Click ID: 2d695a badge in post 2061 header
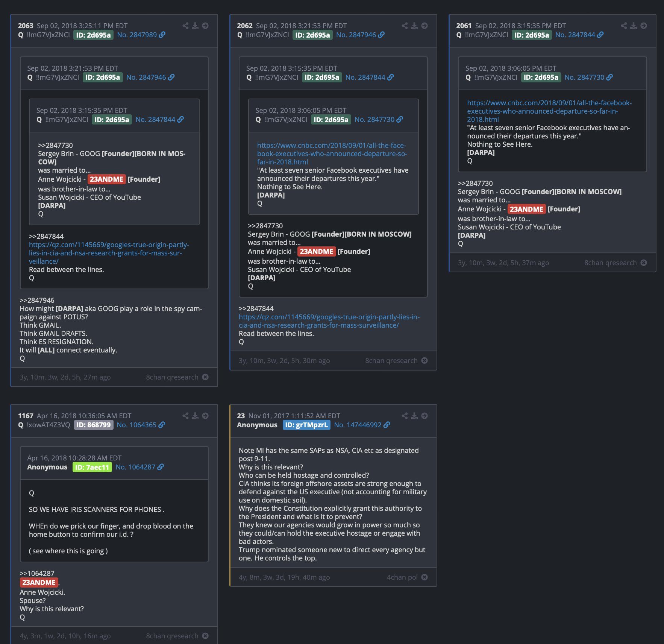Screen dimensions: 664x644 pos(532,35)
